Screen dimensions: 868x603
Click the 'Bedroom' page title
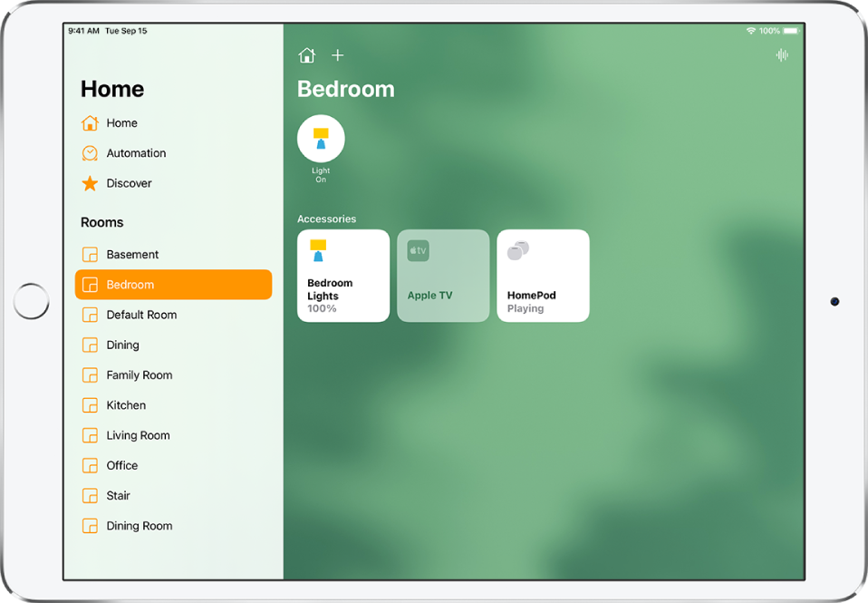(x=346, y=89)
